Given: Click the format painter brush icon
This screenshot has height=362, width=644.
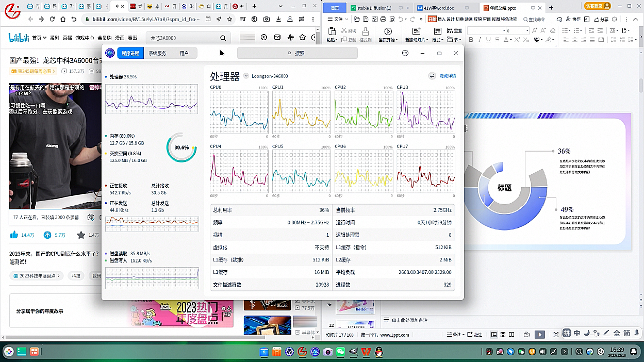Looking at the screenshot, I should (365, 31).
